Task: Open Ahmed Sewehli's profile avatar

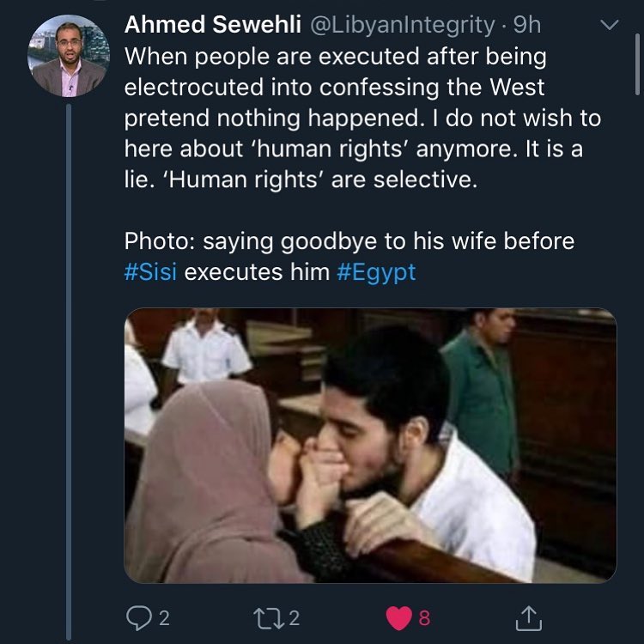Action: [x=69, y=56]
